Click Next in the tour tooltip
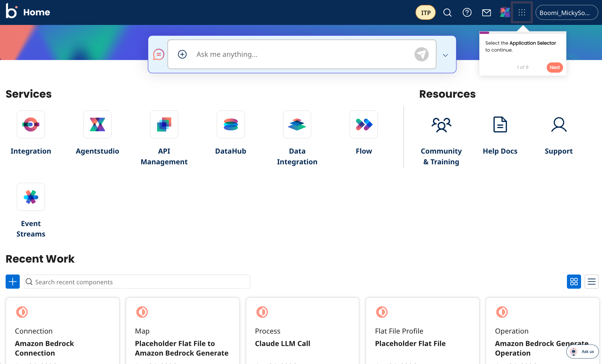 click(x=555, y=68)
